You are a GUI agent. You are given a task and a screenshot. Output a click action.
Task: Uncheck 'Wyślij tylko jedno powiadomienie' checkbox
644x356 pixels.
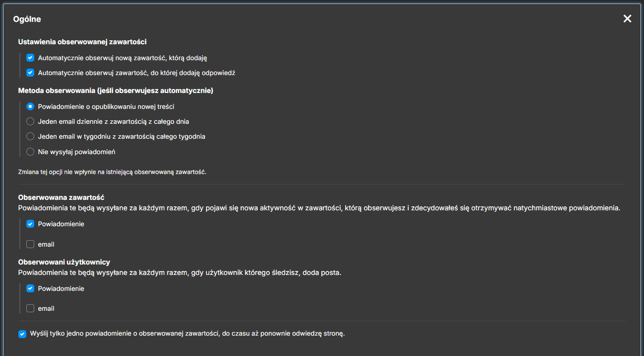pos(22,334)
